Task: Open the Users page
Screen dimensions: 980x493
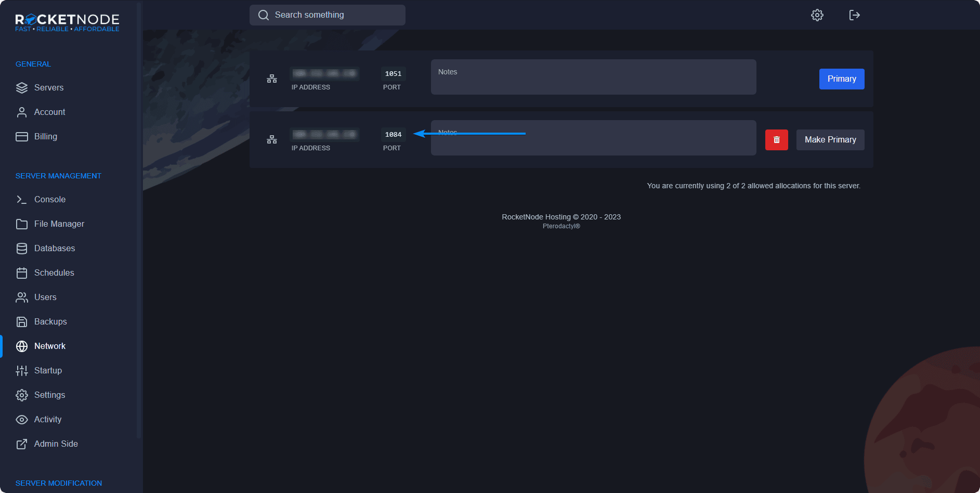Action: [45, 297]
